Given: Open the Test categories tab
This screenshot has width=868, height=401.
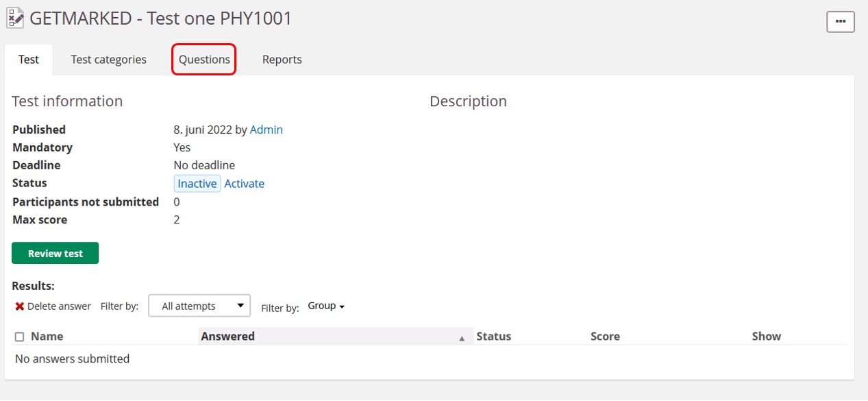Looking at the screenshot, I should (x=109, y=60).
